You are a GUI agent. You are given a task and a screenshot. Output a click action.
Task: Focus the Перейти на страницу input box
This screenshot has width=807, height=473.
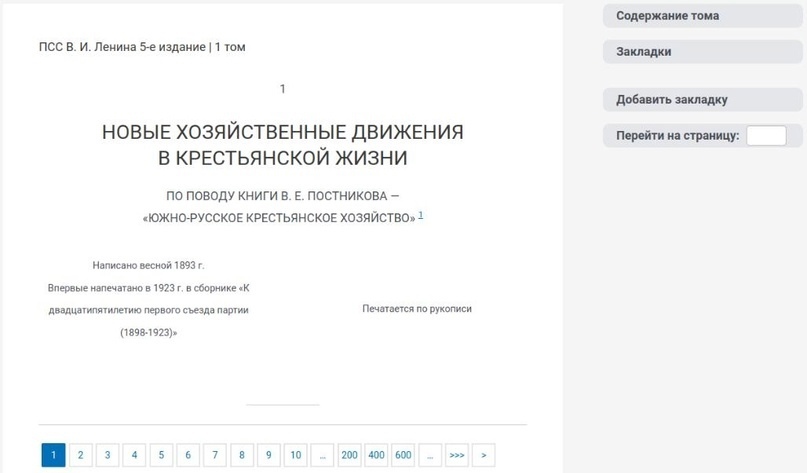tap(766, 136)
